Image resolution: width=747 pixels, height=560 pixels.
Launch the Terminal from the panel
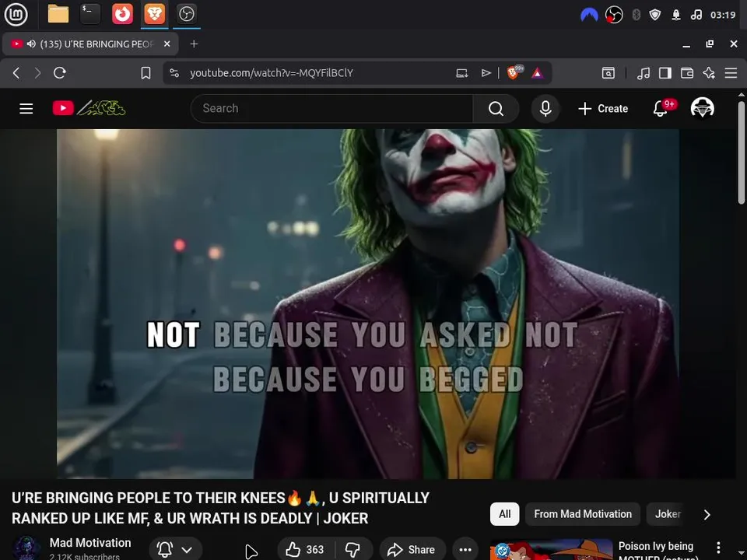pyautogui.click(x=90, y=14)
